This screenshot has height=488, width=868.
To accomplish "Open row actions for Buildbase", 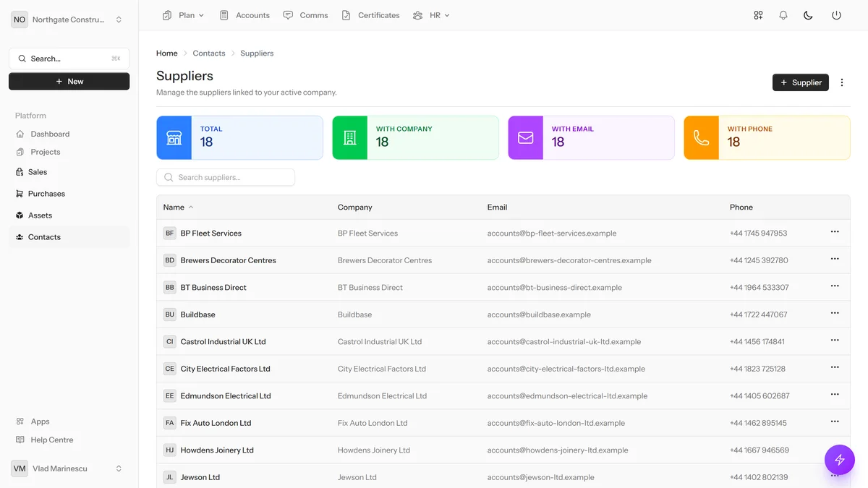I will pyautogui.click(x=835, y=313).
